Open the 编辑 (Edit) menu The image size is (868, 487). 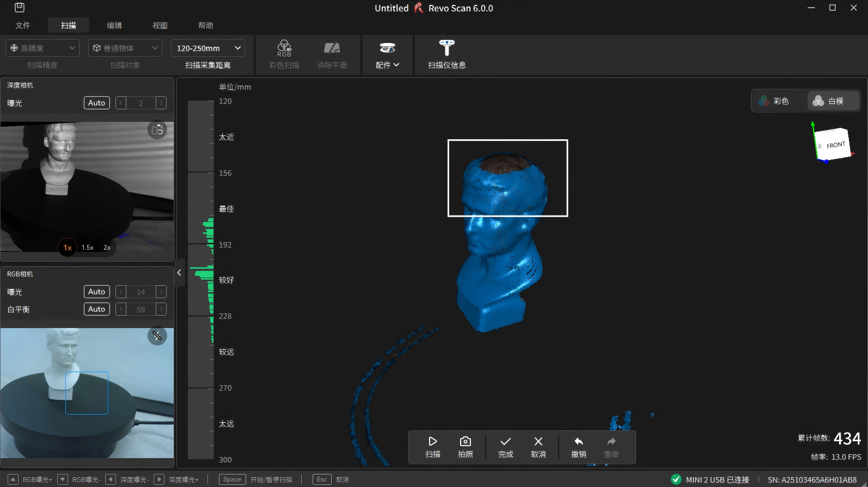pos(114,26)
